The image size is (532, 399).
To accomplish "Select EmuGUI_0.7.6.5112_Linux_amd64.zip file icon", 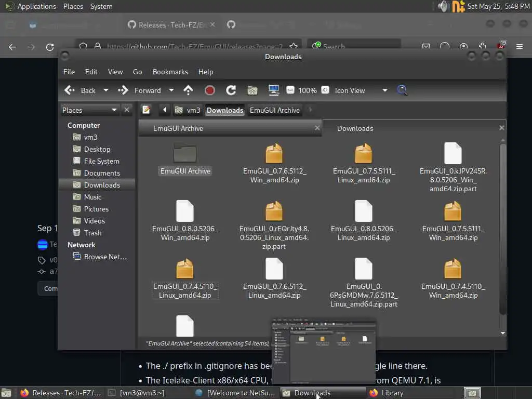I will tap(274, 269).
